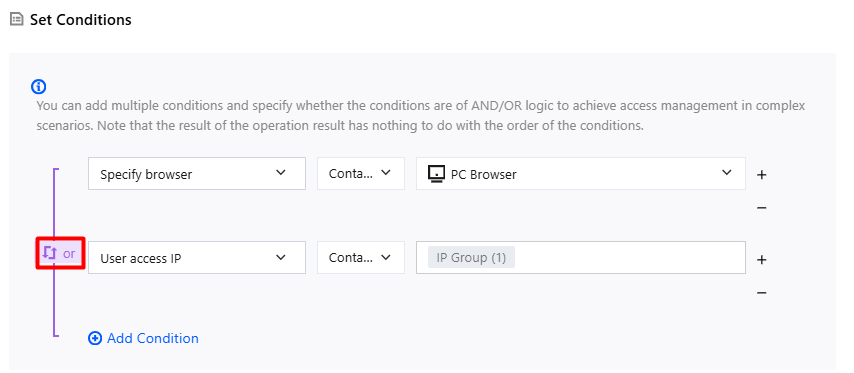
Task: Click the swap arrows icon in the 'or' toggle
Action: point(50,253)
